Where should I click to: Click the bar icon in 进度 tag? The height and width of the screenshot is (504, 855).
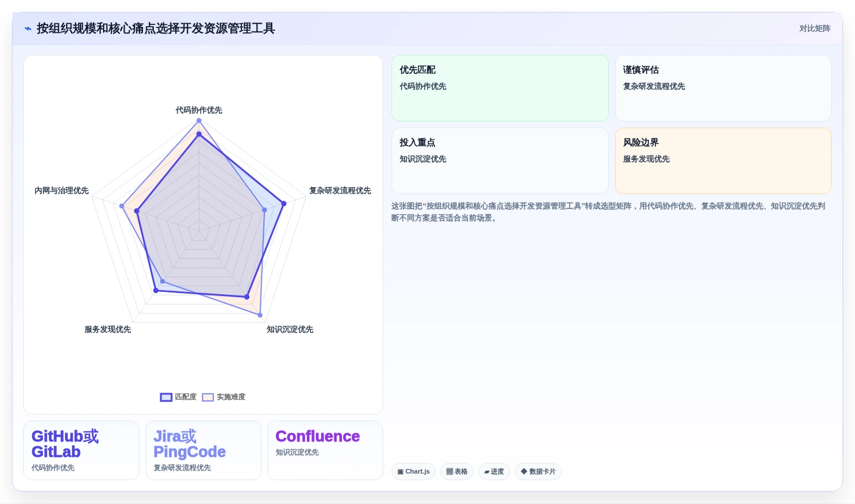(487, 472)
